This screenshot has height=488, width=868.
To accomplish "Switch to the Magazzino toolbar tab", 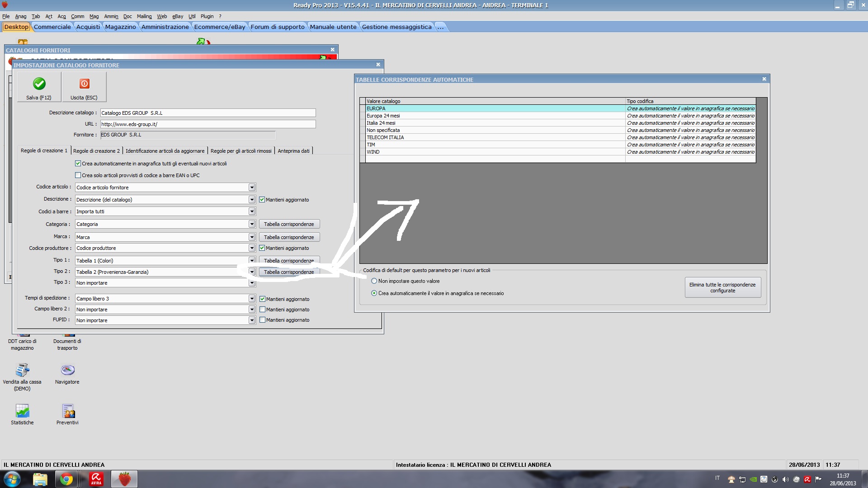I will point(120,27).
